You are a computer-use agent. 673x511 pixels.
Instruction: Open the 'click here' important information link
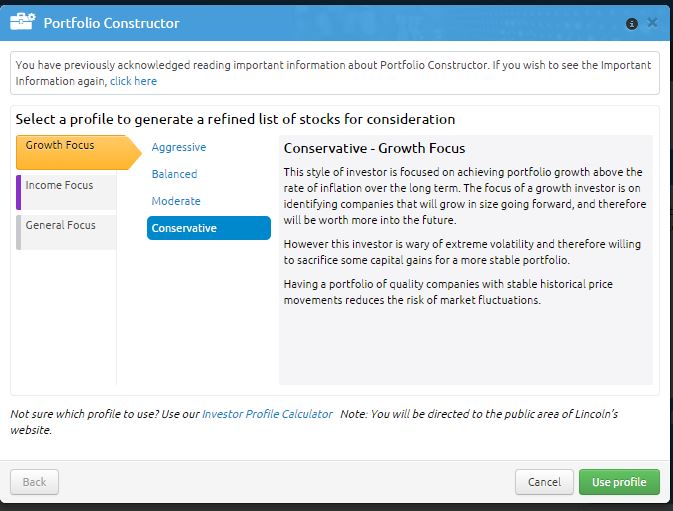(133, 81)
